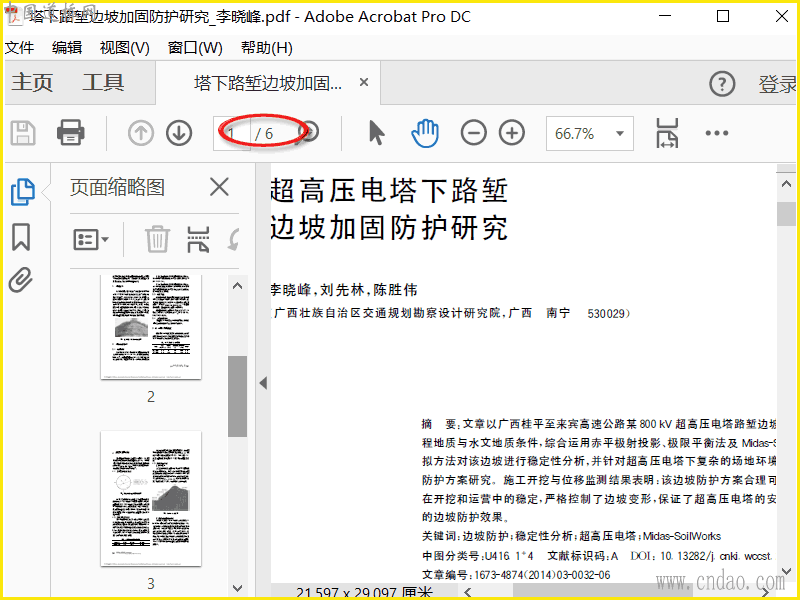Zoom out with the minus icon
Image resolution: width=800 pixels, height=600 pixels.
coord(473,133)
